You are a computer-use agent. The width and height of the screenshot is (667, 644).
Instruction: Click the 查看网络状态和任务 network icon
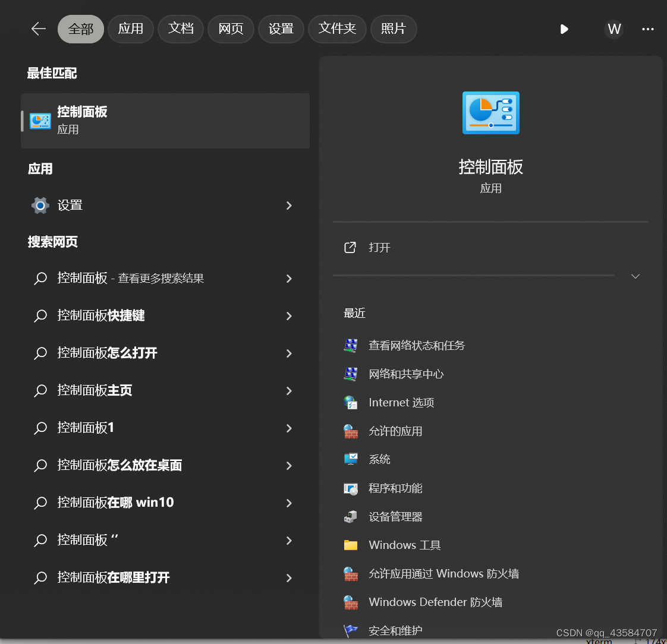[351, 346]
